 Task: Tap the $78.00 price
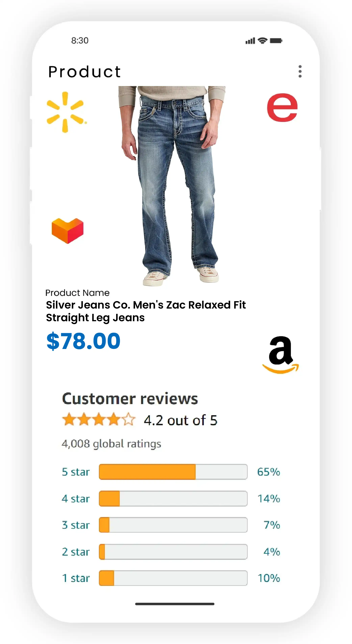click(x=83, y=341)
